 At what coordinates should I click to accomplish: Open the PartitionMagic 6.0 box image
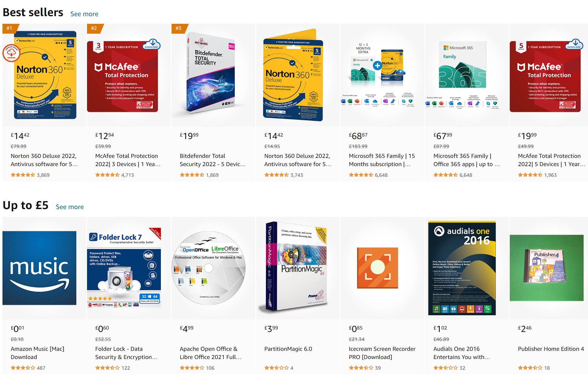[x=293, y=267]
